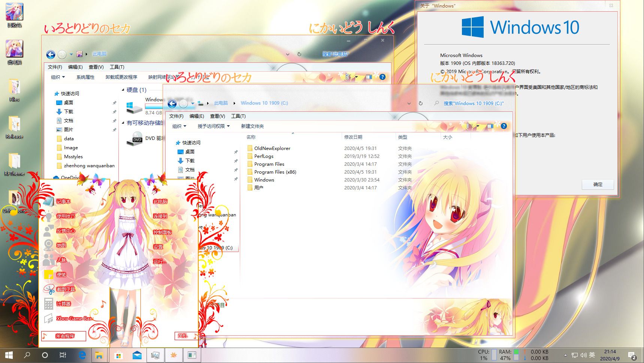Viewport: 644px width, 363px height.
Task: Click the Back arrow in the 此电脑 window
Action: pyautogui.click(x=51, y=54)
